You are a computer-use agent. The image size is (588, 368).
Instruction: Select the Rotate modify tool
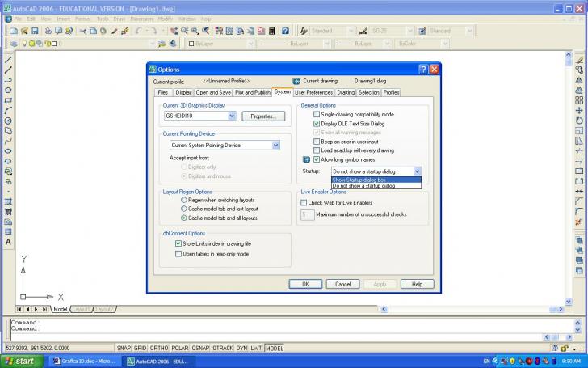579,121
